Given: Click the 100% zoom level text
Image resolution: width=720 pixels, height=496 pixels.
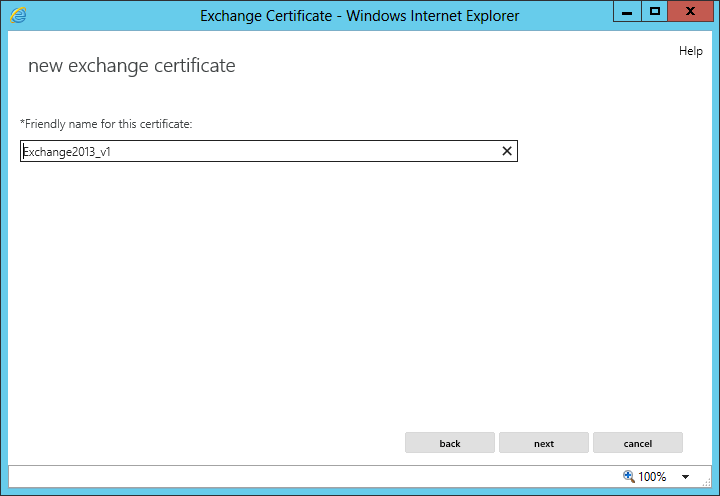Looking at the screenshot, I should coord(652,477).
